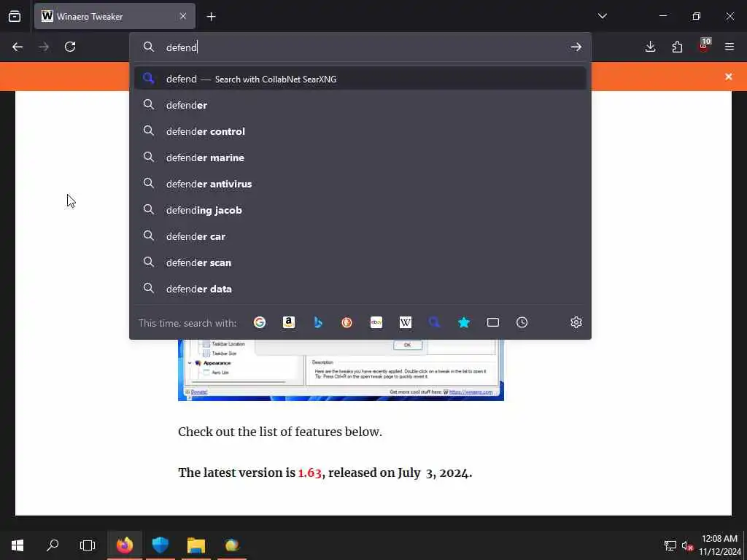Search with the DuckDuckGo engine icon

click(x=347, y=322)
